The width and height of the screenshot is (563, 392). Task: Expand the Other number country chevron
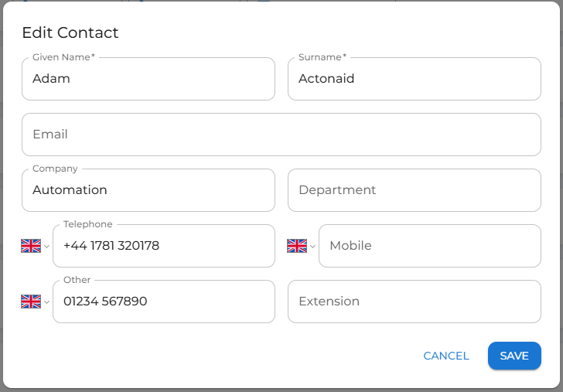[46, 302]
